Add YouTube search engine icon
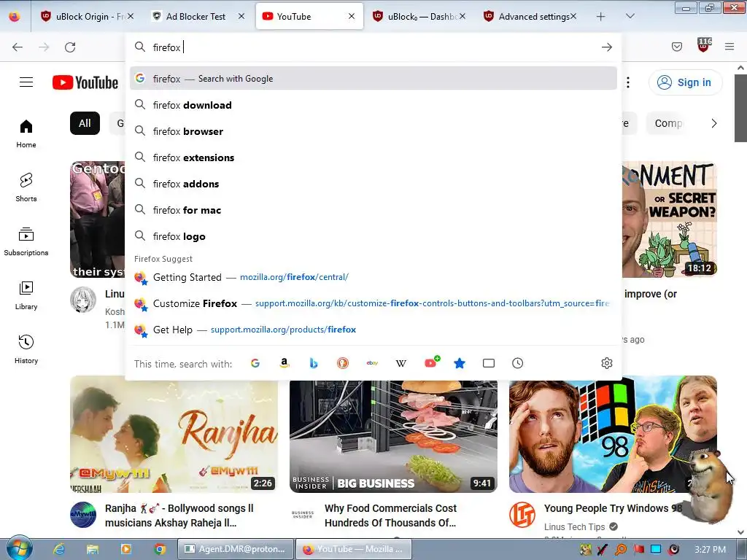The image size is (747, 560). [432, 362]
